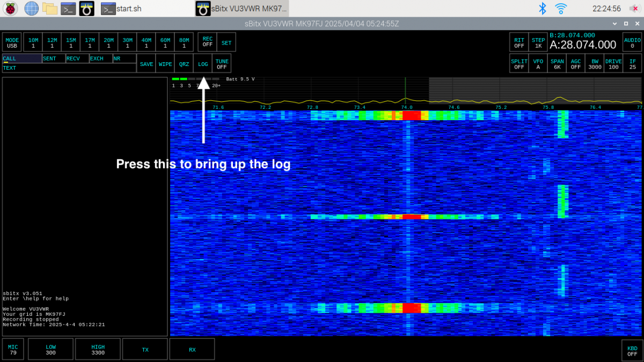Click the Bluetooth tray icon
Screen dimensions: 644x362
point(543,9)
